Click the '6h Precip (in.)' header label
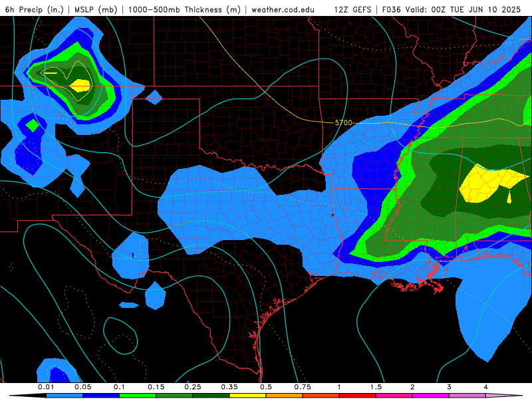 point(35,9)
